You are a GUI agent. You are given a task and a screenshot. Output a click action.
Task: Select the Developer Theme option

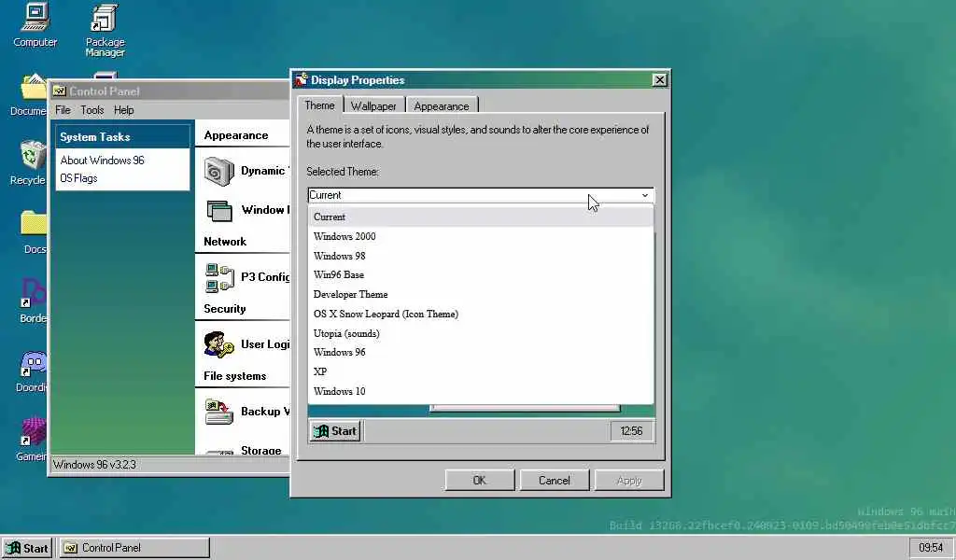pyautogui.click(x=481, y=294)
